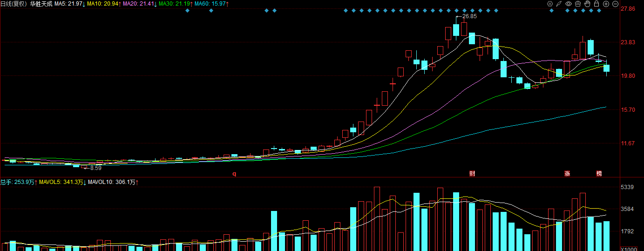Select the feather drawing pen icon

(559, 4)
